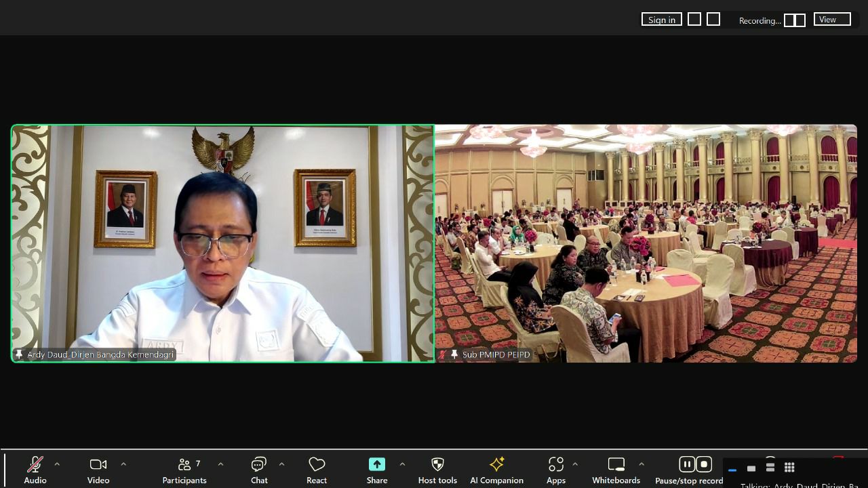
Task: Click the React heart icon
Action: pyautogui.click(x=317, y=469)
